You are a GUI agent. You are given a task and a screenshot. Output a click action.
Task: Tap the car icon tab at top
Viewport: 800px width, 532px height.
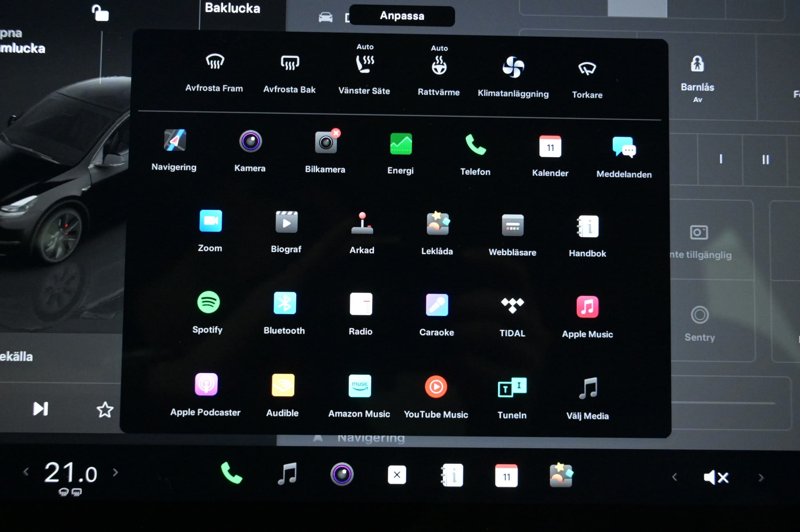click(x=325, y=17)
